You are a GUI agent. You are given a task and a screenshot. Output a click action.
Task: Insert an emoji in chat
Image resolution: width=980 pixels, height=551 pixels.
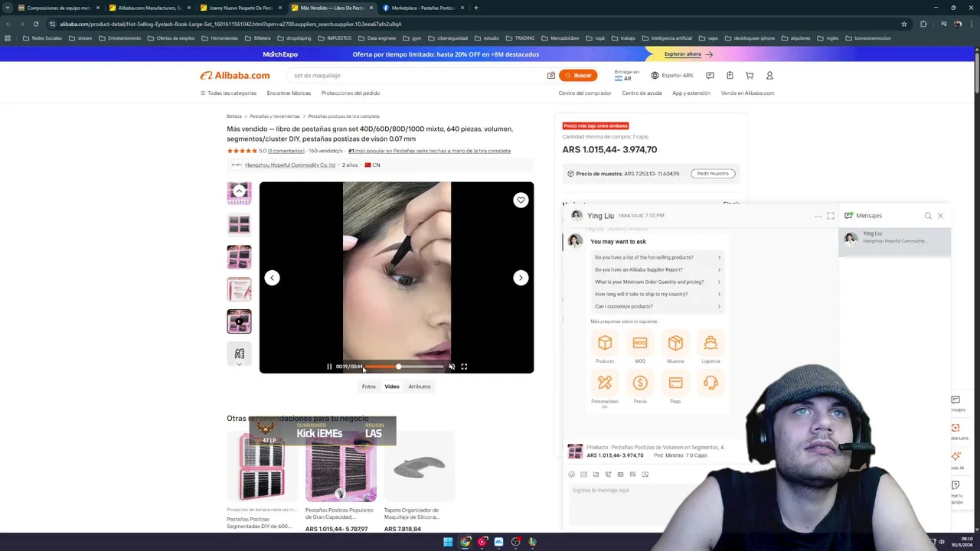point(571,474)
